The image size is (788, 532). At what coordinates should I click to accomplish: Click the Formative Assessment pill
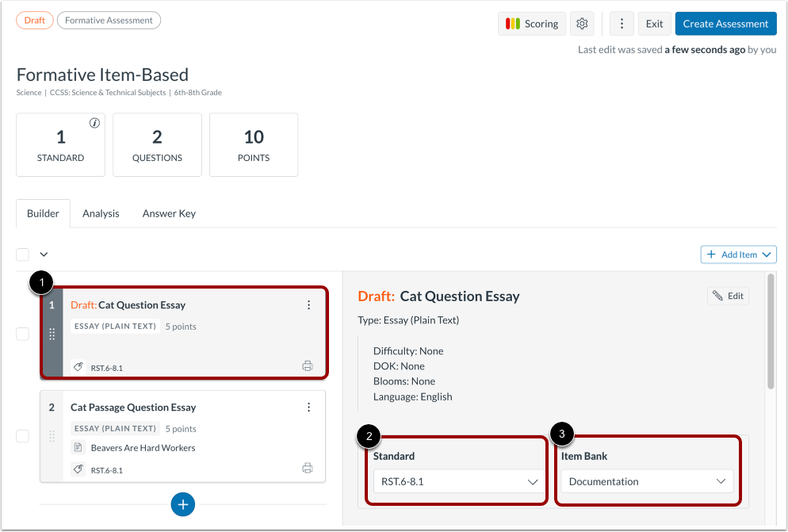(109, 20)
